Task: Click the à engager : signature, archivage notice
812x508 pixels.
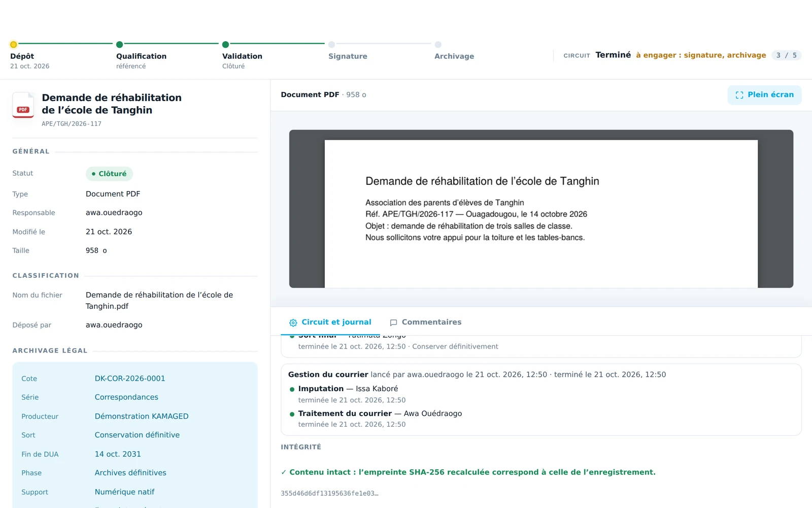Action: point(701,55)
